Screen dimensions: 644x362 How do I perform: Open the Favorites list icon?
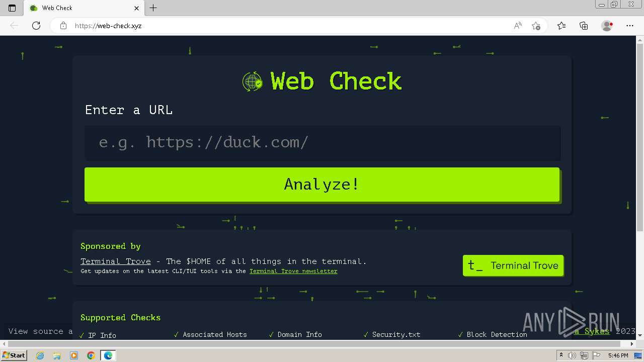(561, 26)
